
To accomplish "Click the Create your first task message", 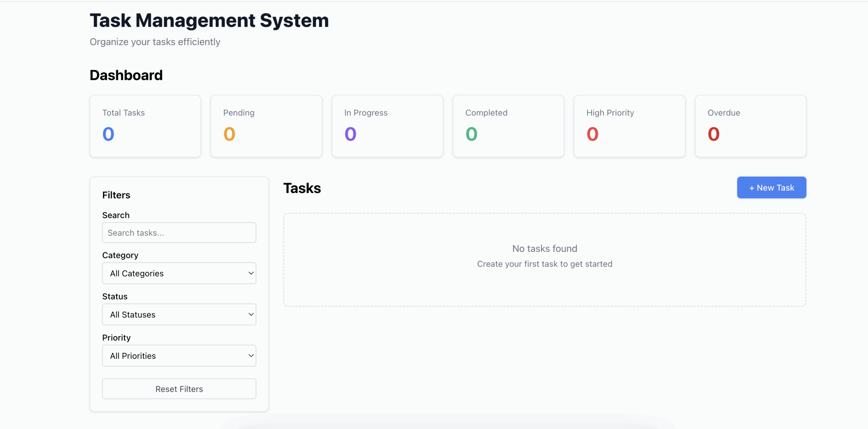I will [x=545, y=264].
